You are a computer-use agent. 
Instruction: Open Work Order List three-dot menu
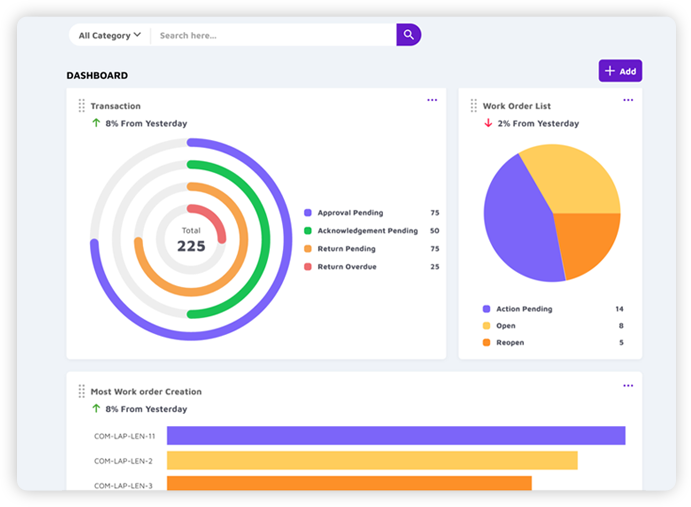point(628,100)
